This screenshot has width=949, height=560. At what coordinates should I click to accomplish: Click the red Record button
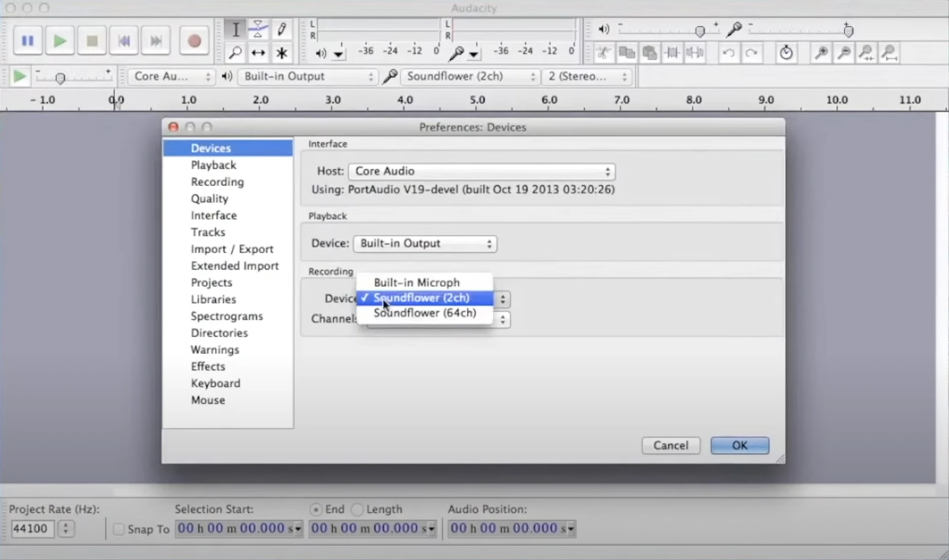point(194,41)
